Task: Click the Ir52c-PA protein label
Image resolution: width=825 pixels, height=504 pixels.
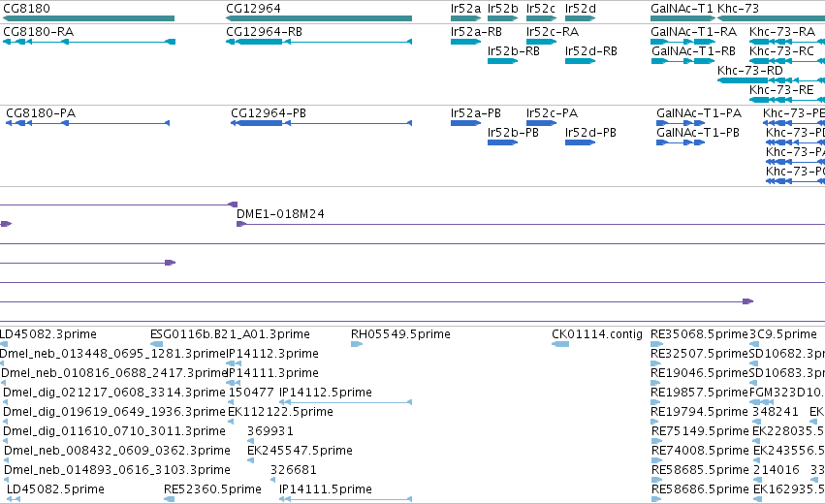Action: coord(552,113)
